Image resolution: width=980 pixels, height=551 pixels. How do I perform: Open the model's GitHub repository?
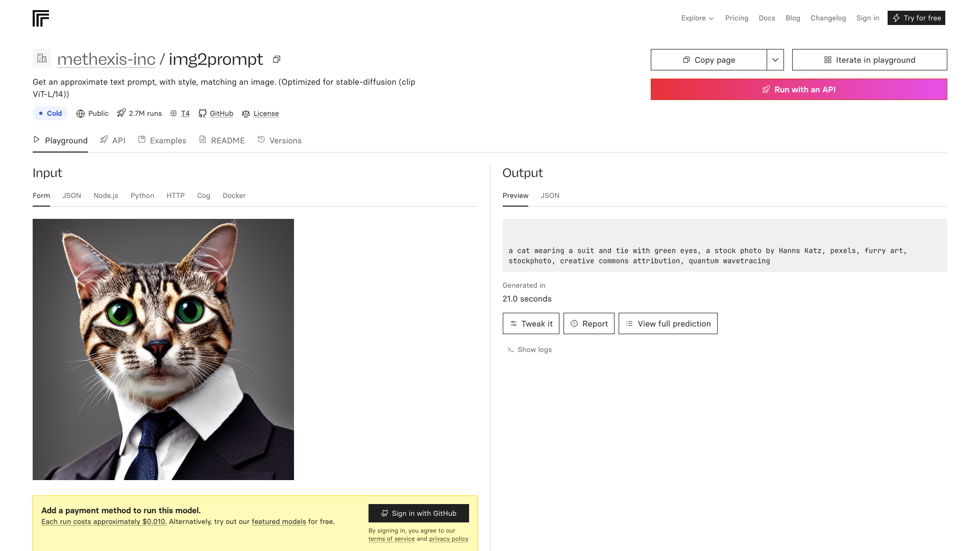220,113
